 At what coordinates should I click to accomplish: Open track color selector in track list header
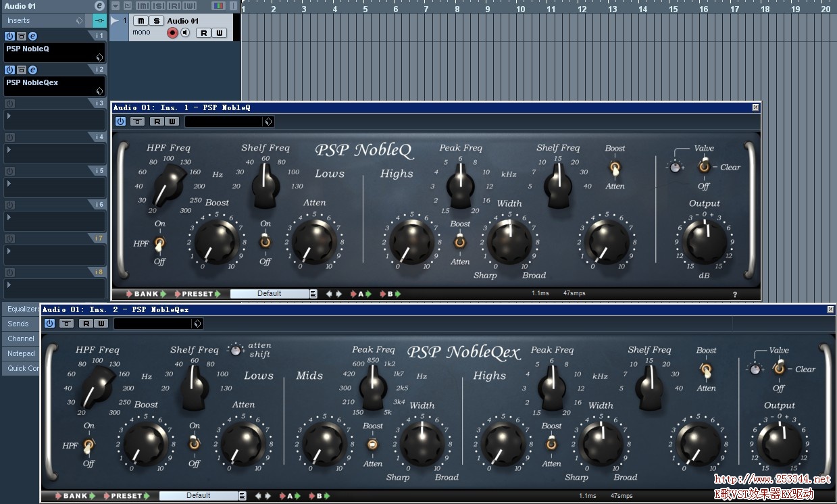(219, 6)
